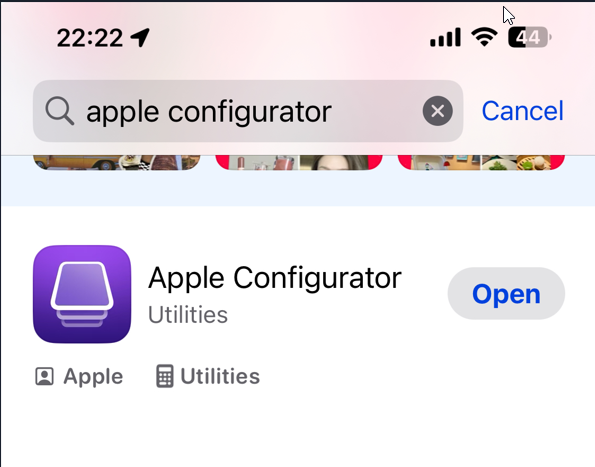This screenshot has height=467, width=595.
Task: Click the cellular signal bars icon
Action: coord(445,37)
